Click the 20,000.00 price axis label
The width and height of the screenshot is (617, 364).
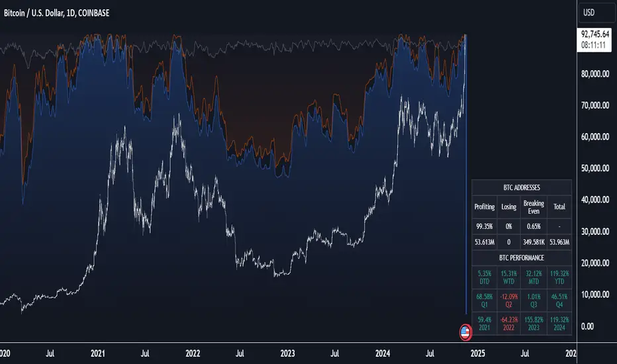(x=595, y=263)
